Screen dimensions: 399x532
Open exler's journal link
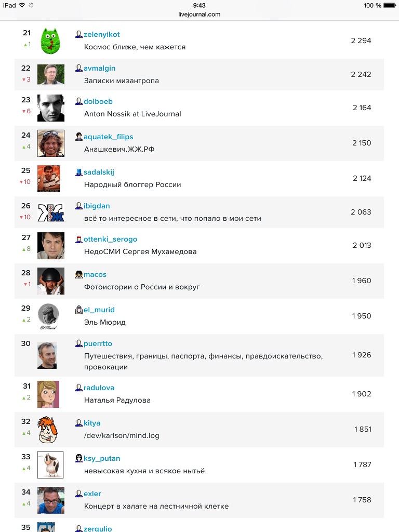coord(92,494)
